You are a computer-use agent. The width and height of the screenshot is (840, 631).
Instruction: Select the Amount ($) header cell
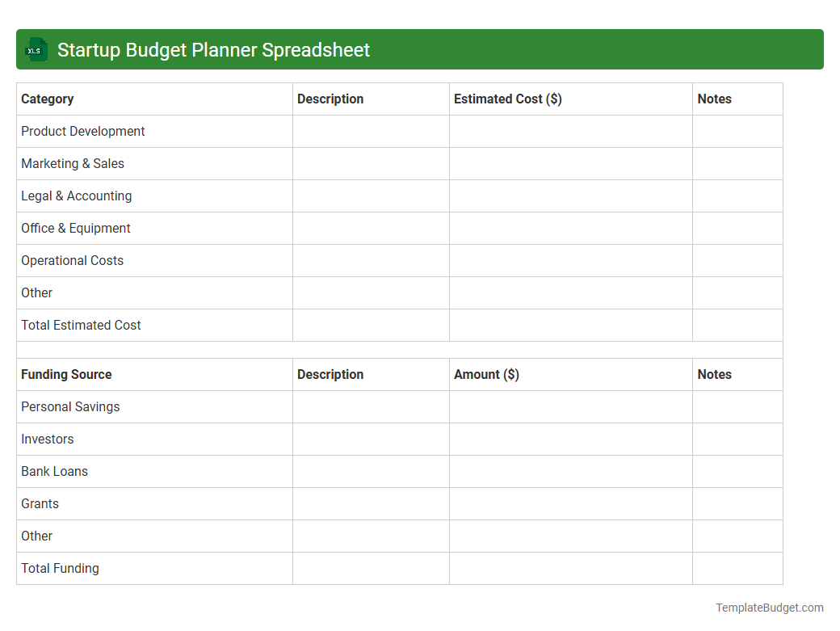(486, 374)
